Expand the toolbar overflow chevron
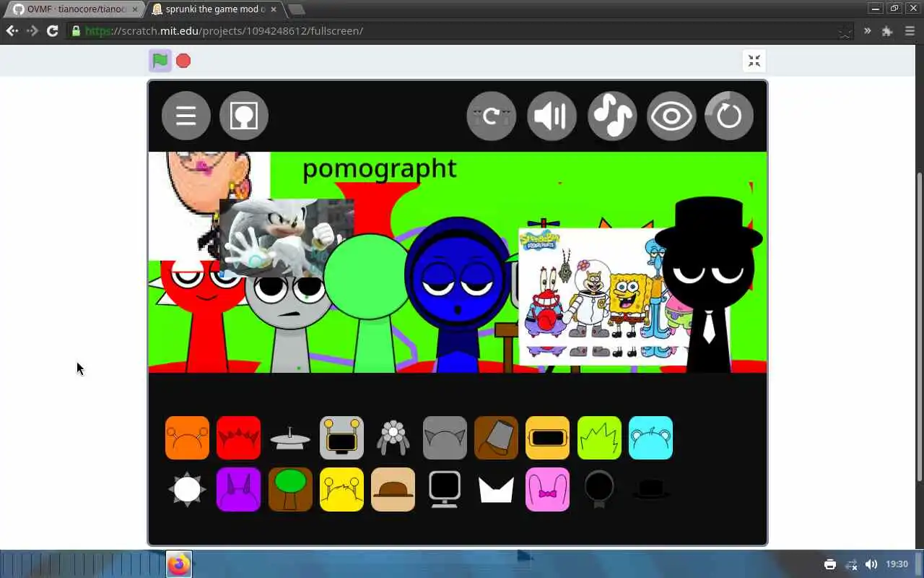 pyautogui.click(x=867, y=31)
